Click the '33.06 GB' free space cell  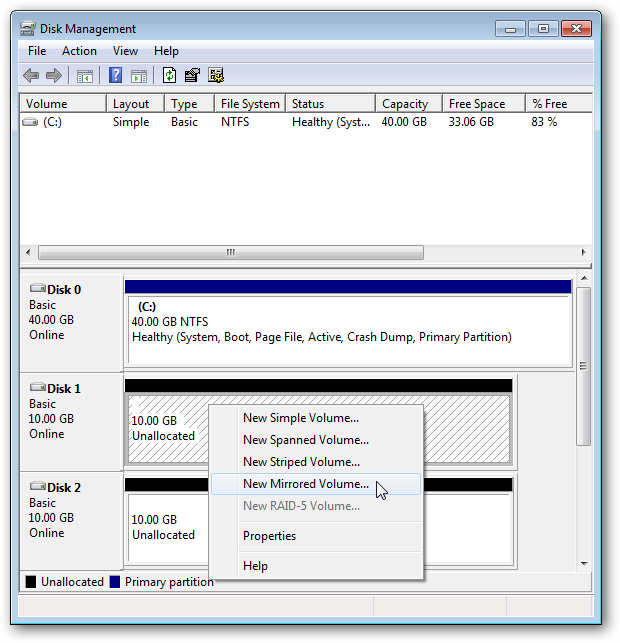(x=471, y=122)
